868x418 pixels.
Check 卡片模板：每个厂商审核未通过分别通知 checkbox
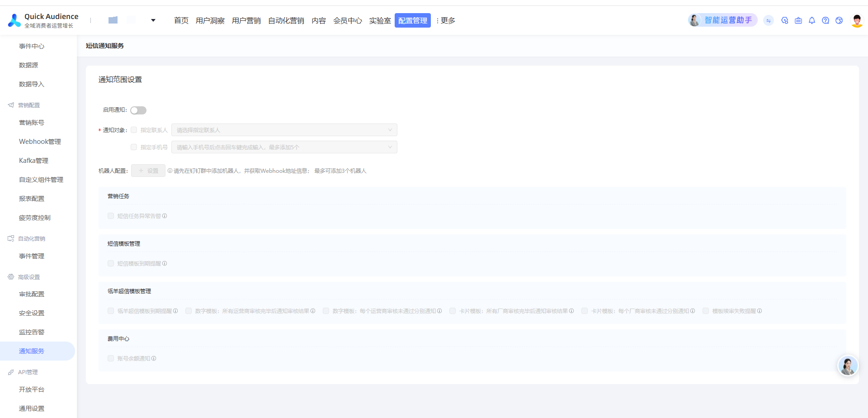tap(585, 311)
